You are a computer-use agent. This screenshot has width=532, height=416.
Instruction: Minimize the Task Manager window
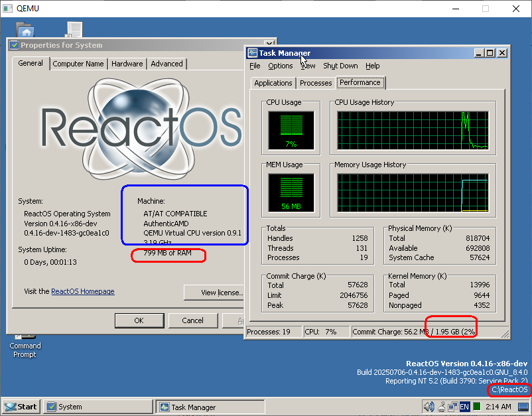point(479,53)
